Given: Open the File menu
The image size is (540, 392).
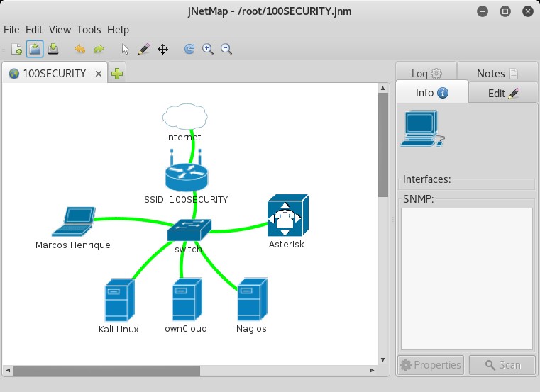Looking at the screenshot, I should (11, 30).
